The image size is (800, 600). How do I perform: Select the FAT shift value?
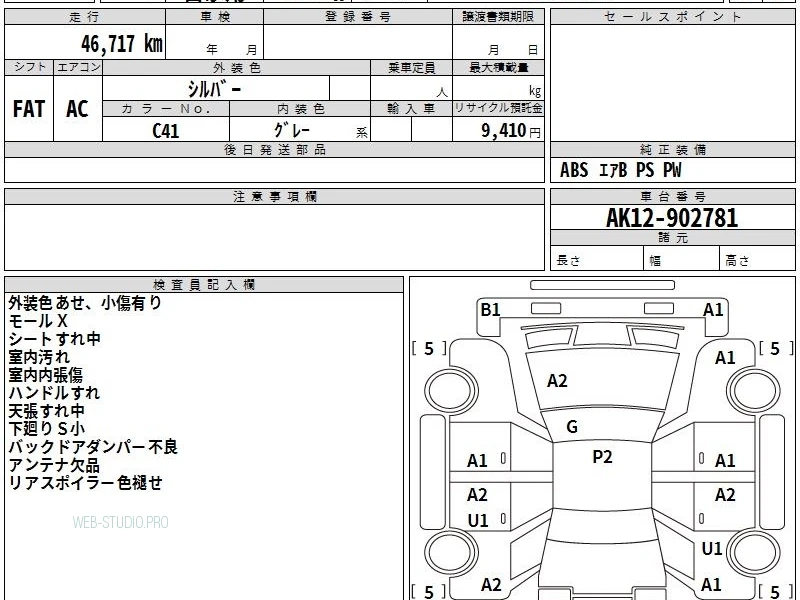pyautogui.click(x=29, y=109)
